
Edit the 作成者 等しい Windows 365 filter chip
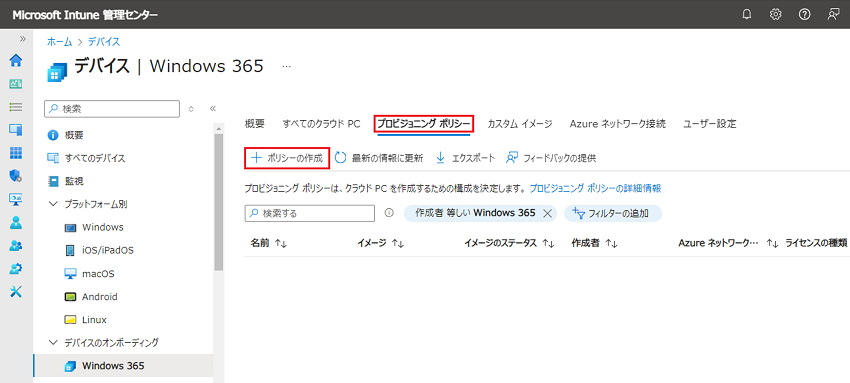pyautogui.click(x=475, y=213)
